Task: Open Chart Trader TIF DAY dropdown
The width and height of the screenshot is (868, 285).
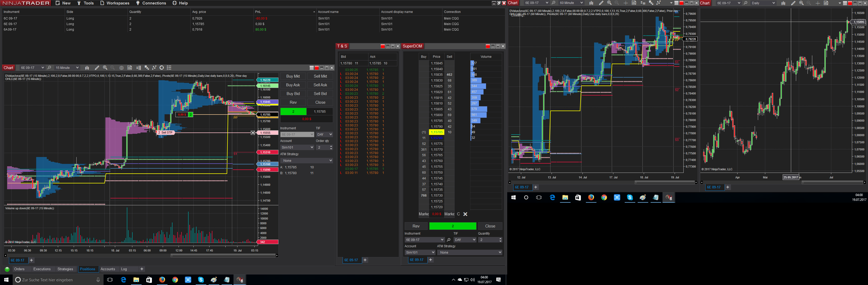Action: click(x=324, y=135)
